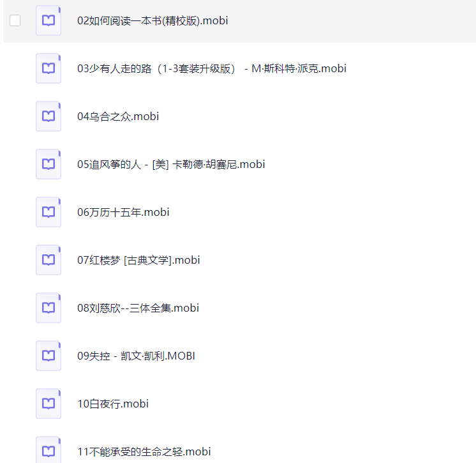Select file name 04乌合之众.mobi
Viewport: 476px width, 463px height.
(118, 116)
